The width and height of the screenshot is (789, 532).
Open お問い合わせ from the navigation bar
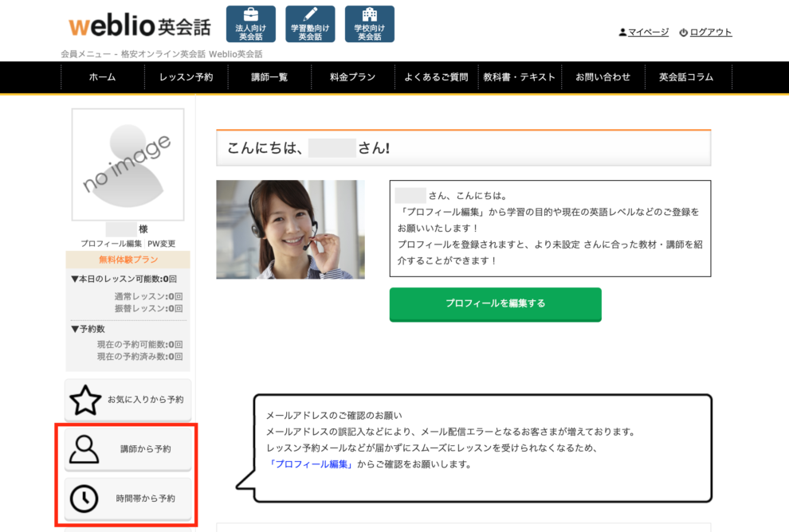[605, 77]
